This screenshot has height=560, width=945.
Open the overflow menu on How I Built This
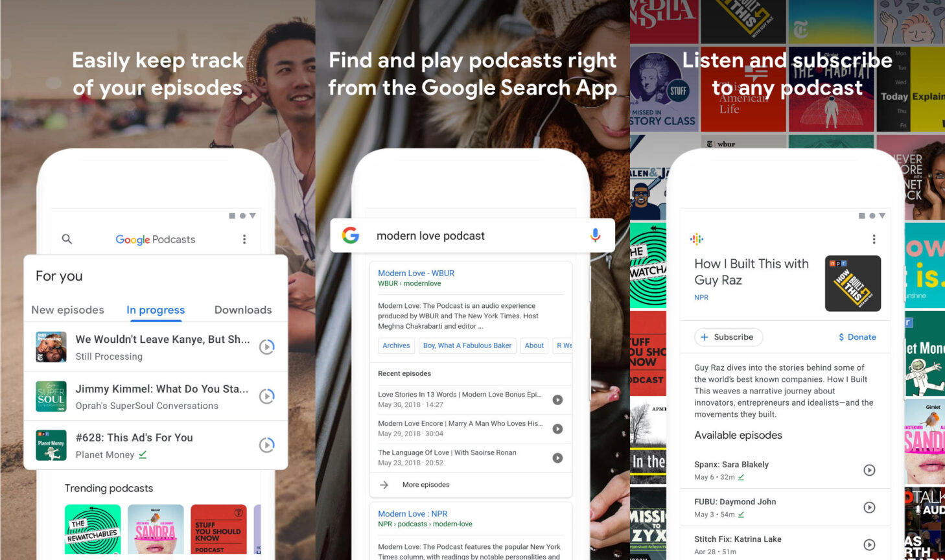pos(874,239)
